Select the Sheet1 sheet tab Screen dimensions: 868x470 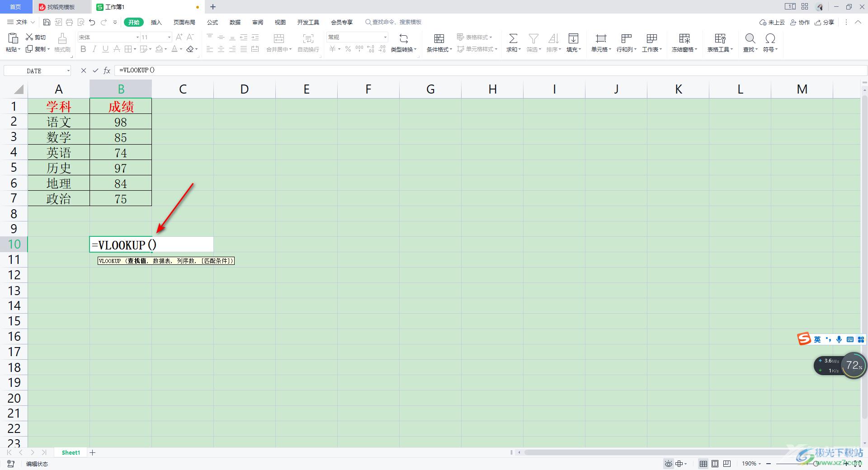coord(71,452)
